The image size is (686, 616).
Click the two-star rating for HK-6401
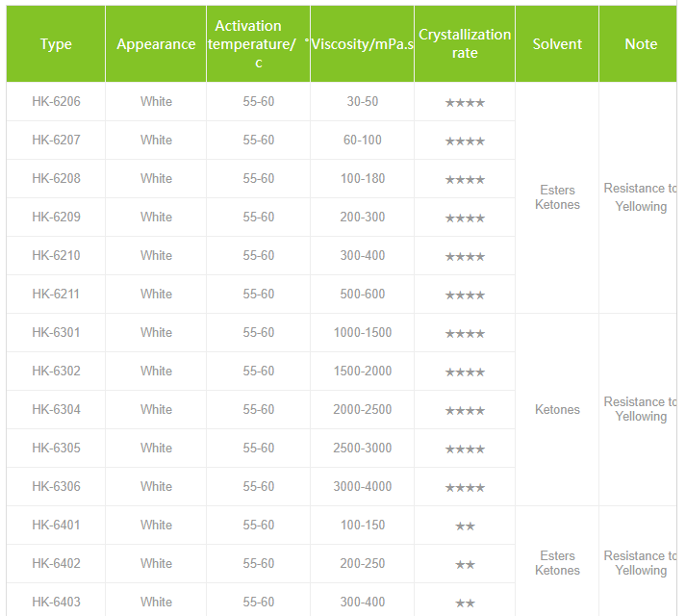tap(465, 526)
